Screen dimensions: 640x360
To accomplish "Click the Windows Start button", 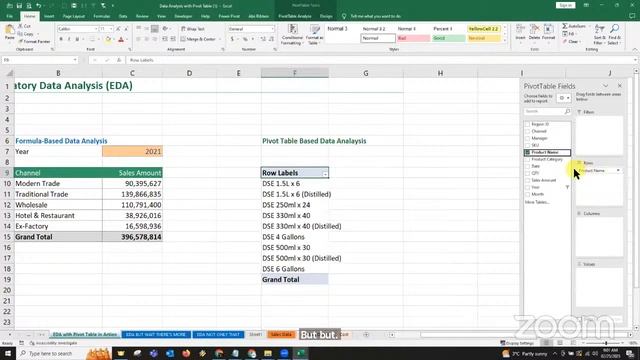I will (x=8, y=353).
